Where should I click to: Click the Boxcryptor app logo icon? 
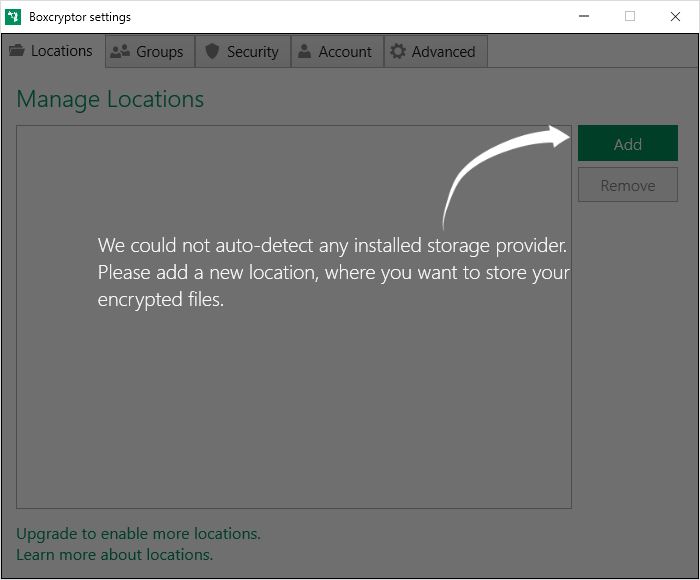13,17
